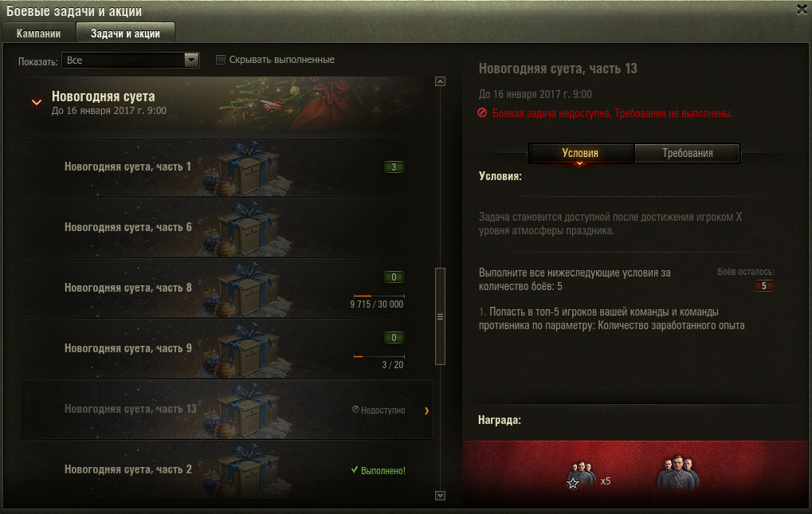Click the green counter badge of часть 1

(x=394, y=167)
